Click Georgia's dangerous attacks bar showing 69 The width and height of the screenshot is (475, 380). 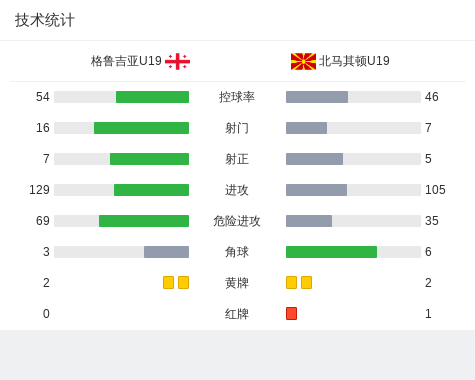[144, 221]
